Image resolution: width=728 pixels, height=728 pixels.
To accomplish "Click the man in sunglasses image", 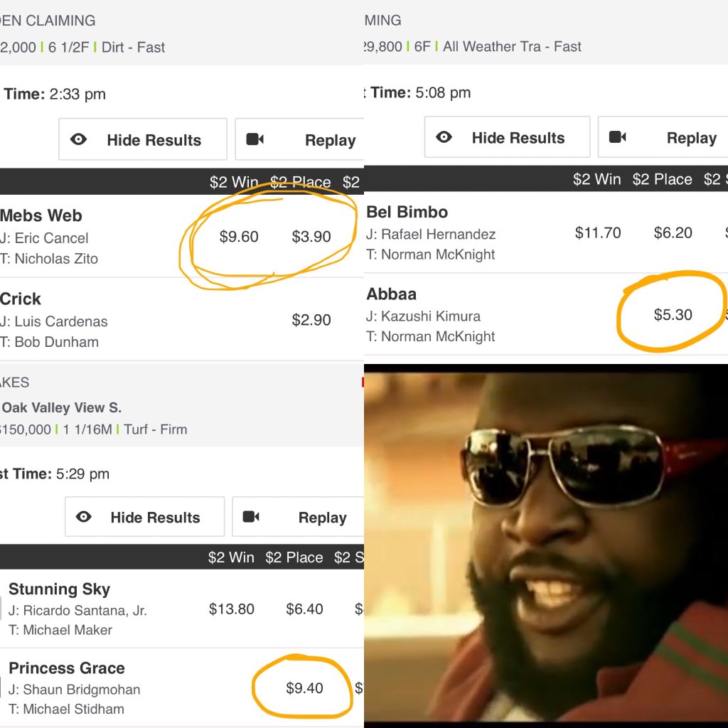I will coord(546,546).
